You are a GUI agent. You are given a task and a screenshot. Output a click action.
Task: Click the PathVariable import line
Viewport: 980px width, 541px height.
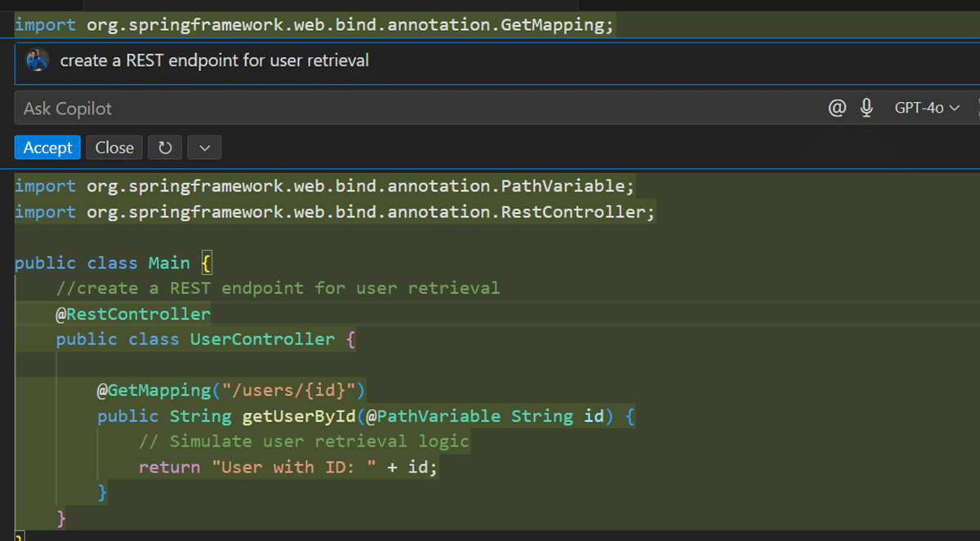323,186
